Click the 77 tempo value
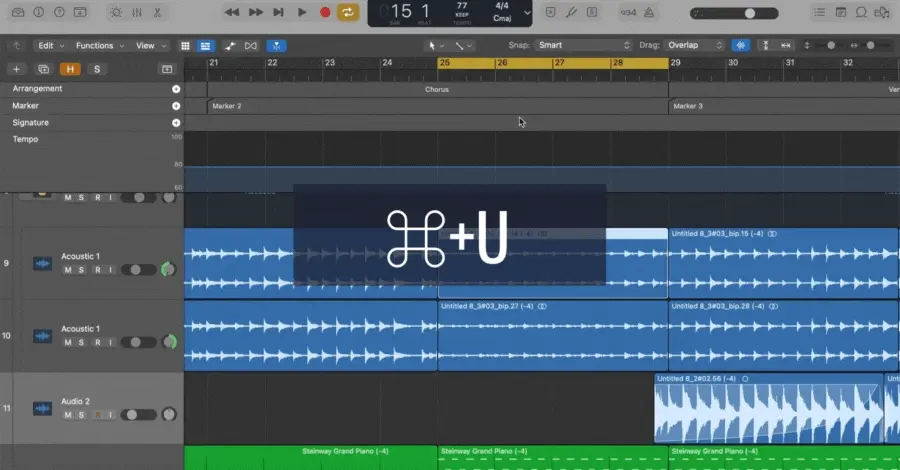Image resolution: width=900 pixels, height=470 pixels. click(461, 6)
